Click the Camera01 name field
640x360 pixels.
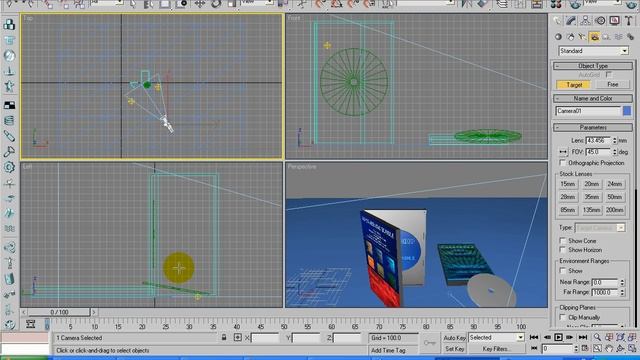click(587, 111)
